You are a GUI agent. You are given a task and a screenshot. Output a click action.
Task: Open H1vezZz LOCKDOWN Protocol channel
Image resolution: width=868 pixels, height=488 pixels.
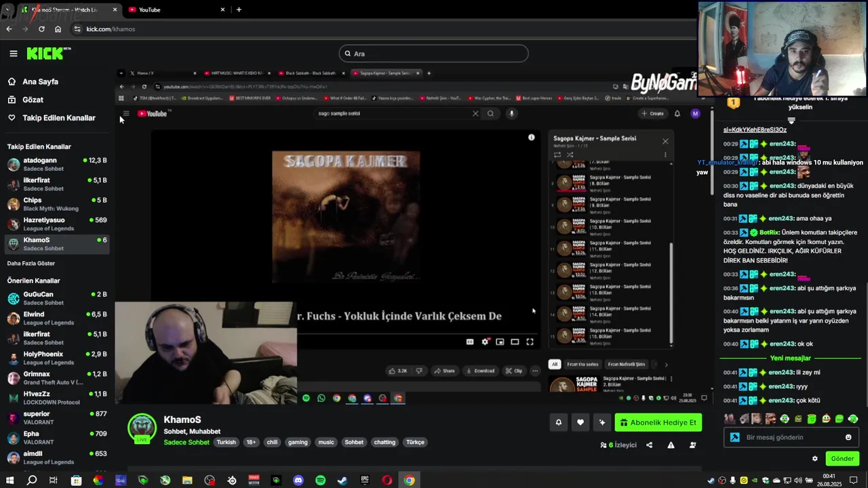[x=57, y=398]
